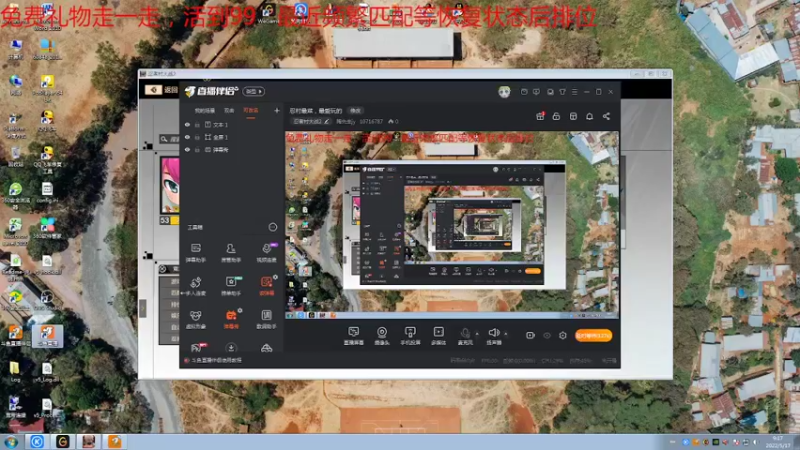Click the skin shirt icon in title bar
This screenshot has width=800, height=450.
[x=562, y=92]
